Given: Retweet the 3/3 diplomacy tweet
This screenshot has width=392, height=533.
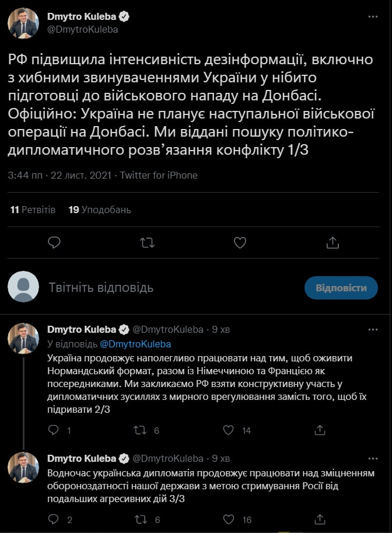Looking at the screenshot, I should pyautogui.click(x=141, y=519).
